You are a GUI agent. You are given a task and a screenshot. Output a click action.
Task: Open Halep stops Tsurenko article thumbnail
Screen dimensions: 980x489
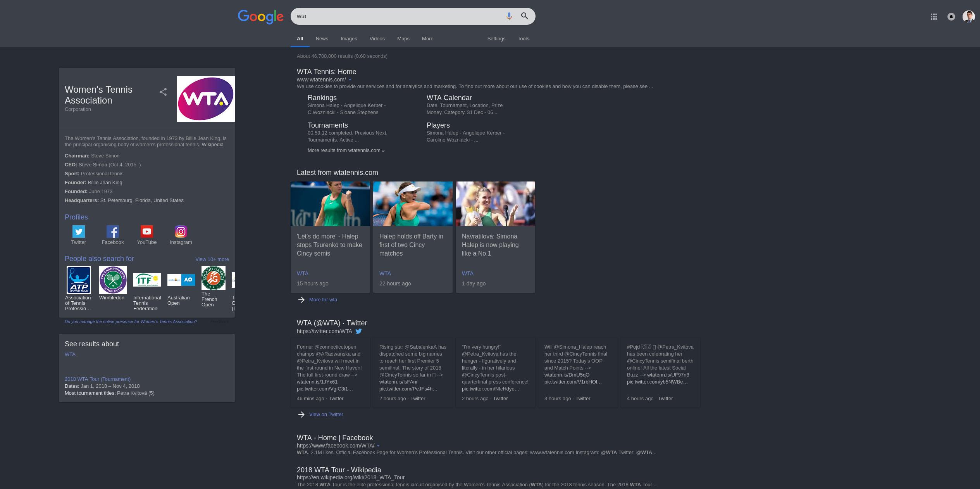[x=330, y=204]
